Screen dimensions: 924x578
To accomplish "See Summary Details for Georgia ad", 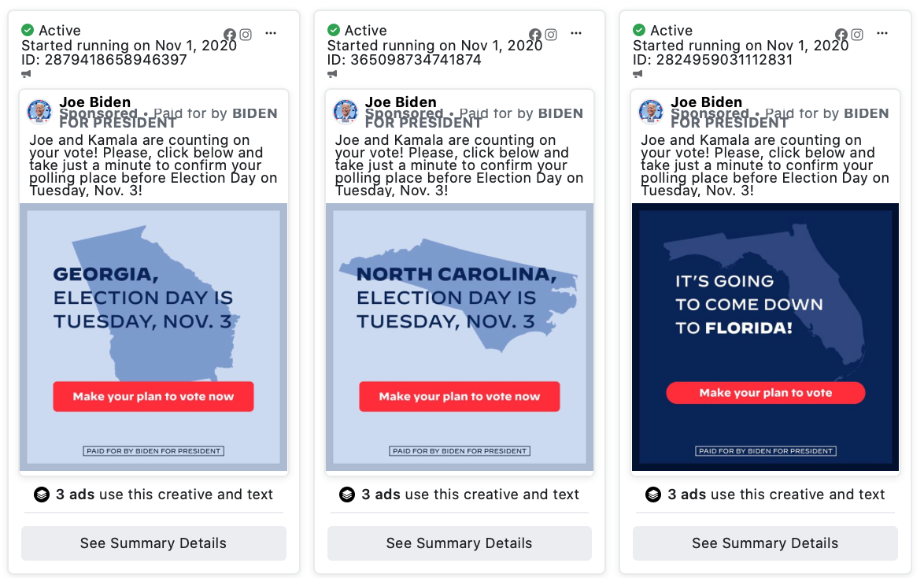I will [153, 543].
